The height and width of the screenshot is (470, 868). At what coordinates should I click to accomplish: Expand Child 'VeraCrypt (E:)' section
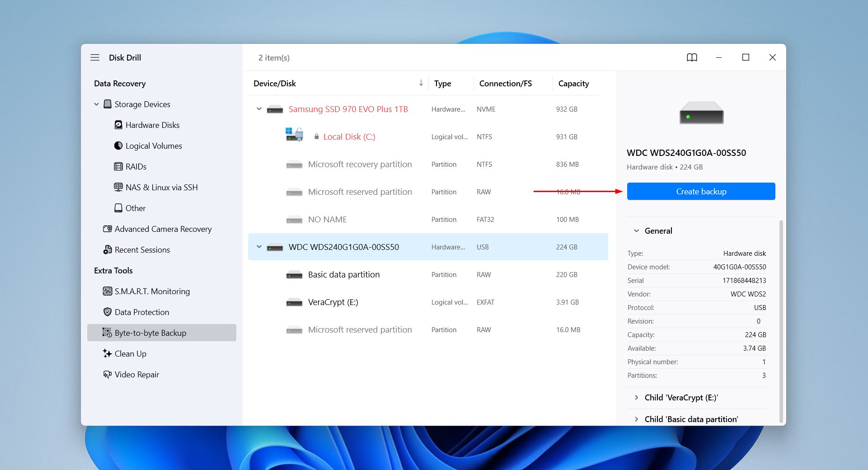pyautogui.click(x=636, y=397)
